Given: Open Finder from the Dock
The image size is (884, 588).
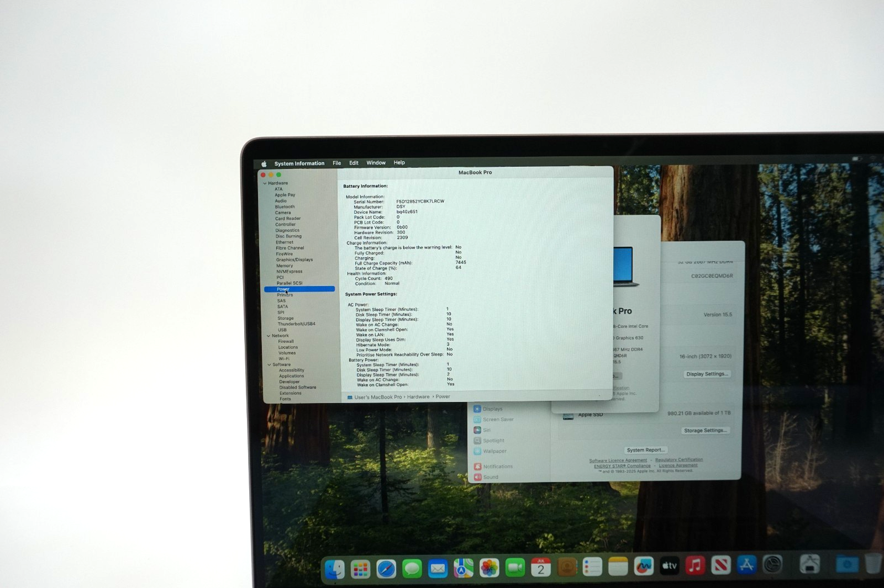Looking at the screenshot, I should click(335, 569).
